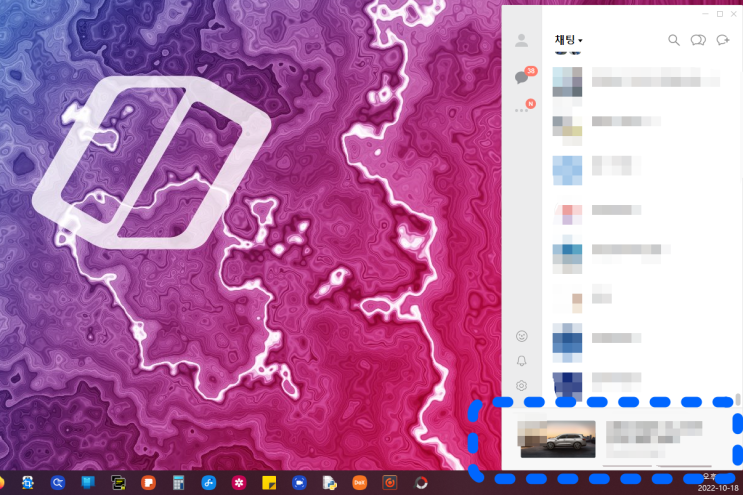Click the chat search magnifier icon
Screen dimensions: 743x495
(674, 40)
